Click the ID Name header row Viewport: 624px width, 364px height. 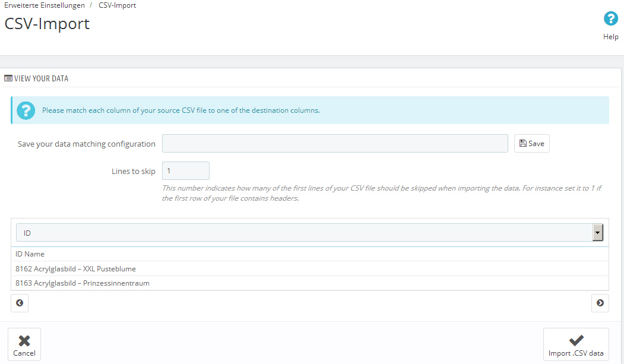pyautogui.click(x=309, y=254)
